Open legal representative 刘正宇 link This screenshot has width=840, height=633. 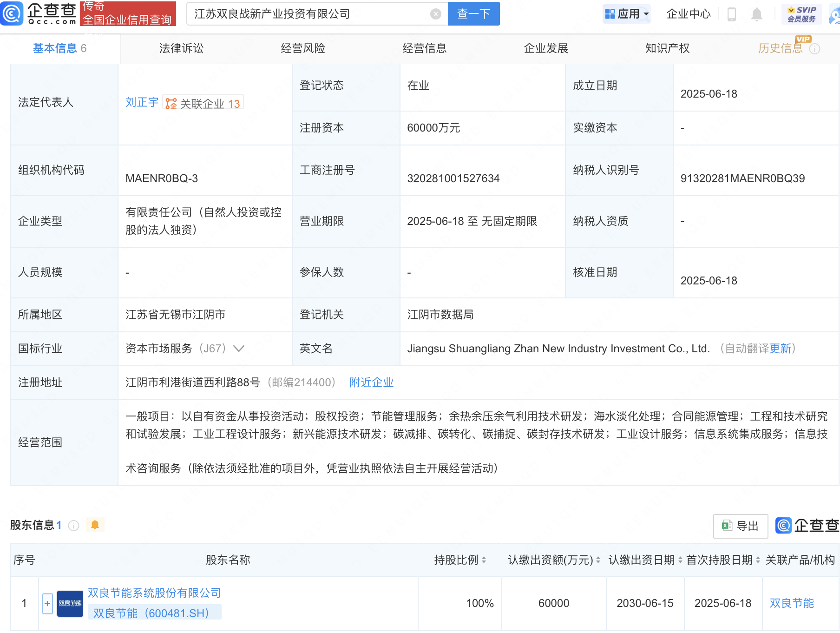point(142,102)
